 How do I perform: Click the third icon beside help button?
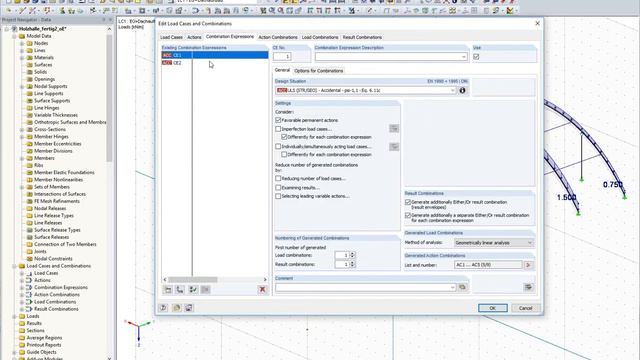click(189, 307)
